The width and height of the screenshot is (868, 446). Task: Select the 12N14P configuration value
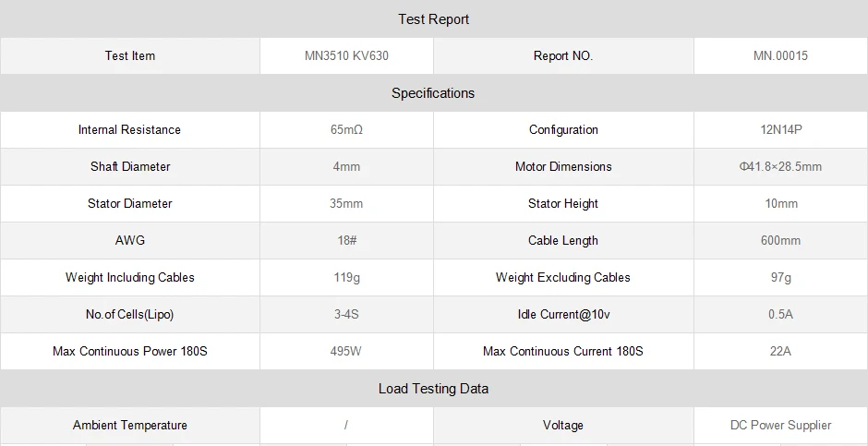coord(780,130)
